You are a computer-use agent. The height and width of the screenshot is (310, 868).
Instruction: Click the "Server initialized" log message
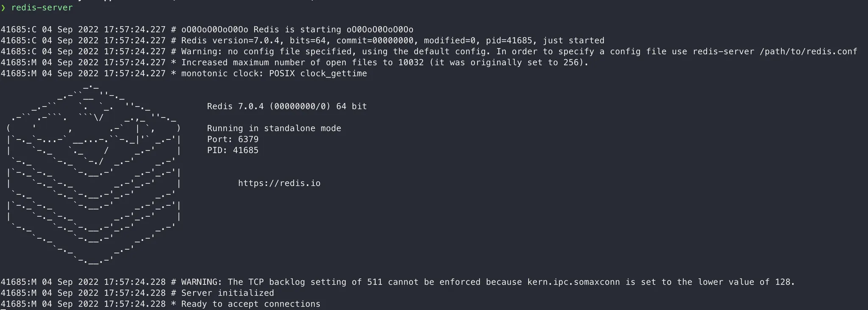click(x=228, y=293)
